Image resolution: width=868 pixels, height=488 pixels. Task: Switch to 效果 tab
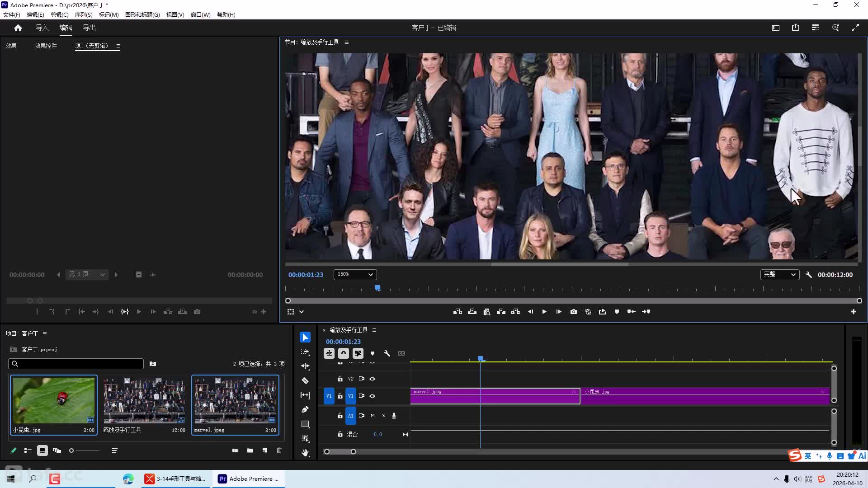11,46
